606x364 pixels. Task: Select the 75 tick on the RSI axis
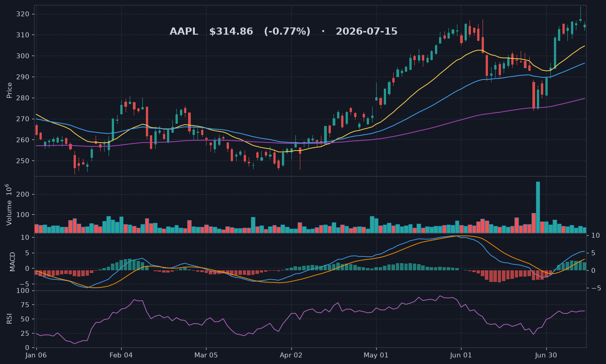click(26, 305)
